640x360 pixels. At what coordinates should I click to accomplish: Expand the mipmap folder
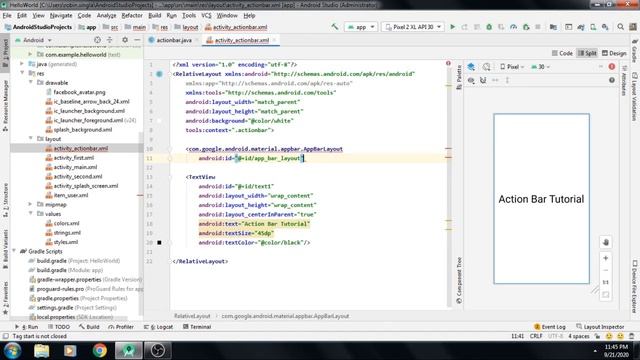tap(31, 204)
